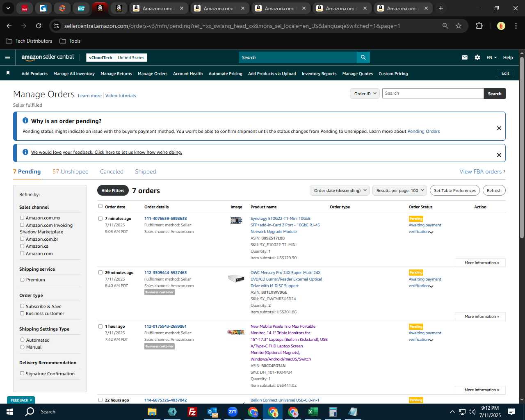Click in the order search input field

coord(433,94)
